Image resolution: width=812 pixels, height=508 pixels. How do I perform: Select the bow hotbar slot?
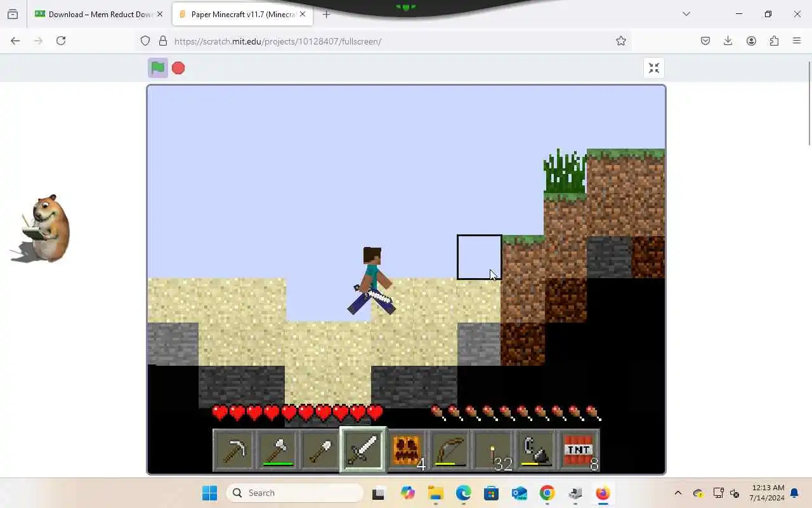tap(449, 450)
